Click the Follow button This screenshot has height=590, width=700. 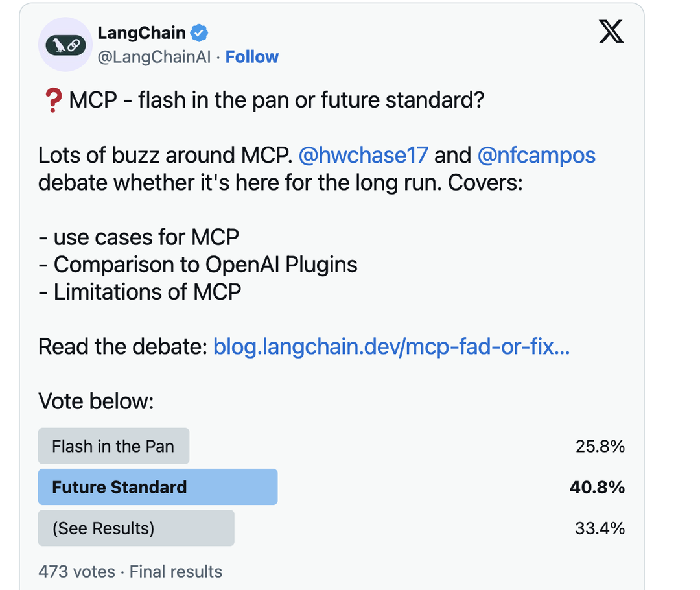click(x=252, y=57)
